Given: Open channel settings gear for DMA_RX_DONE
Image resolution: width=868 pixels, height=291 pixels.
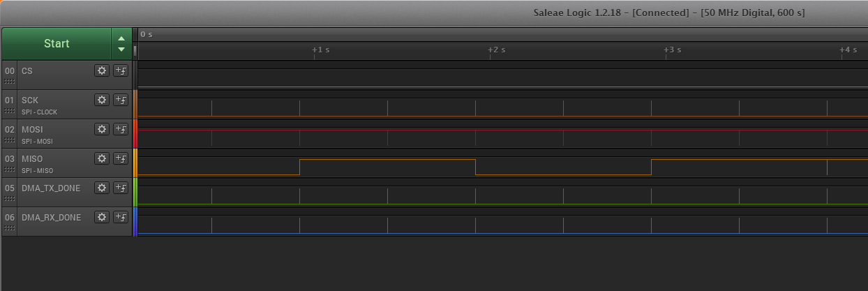Looking at the screenshot, I should (x=102, y=217).
